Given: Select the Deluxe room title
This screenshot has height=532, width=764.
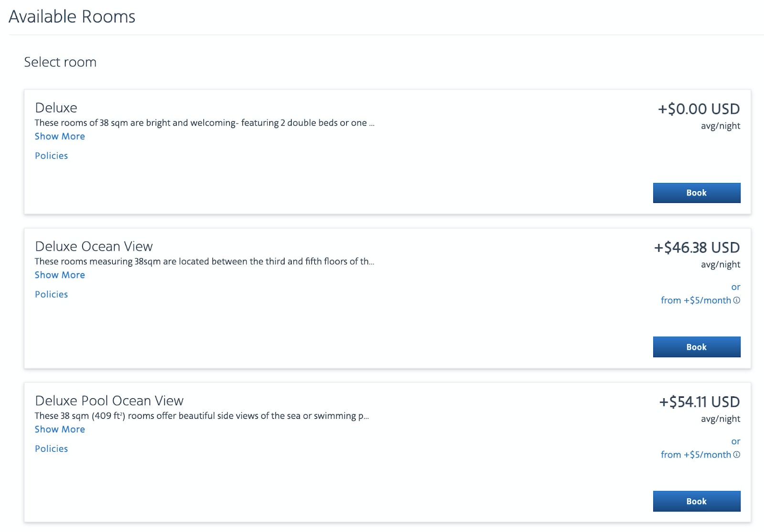Looking at the screenshot, I should tap(56, 108).
